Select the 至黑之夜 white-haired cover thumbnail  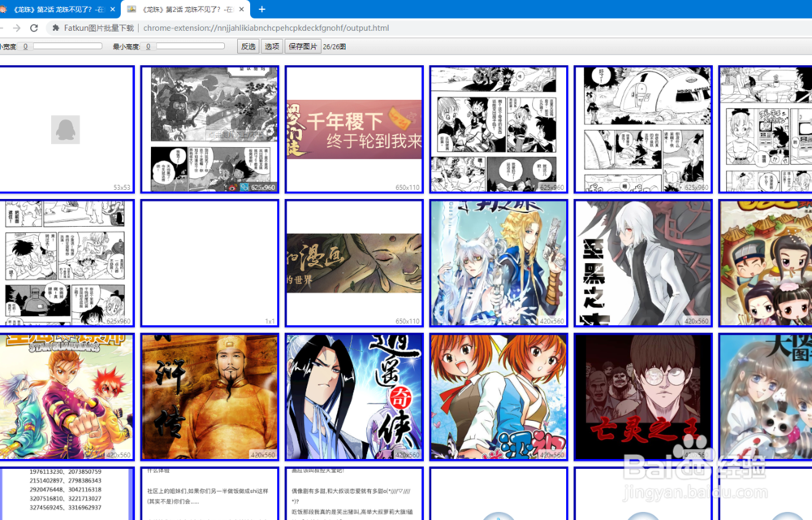(x=643, y=263)
